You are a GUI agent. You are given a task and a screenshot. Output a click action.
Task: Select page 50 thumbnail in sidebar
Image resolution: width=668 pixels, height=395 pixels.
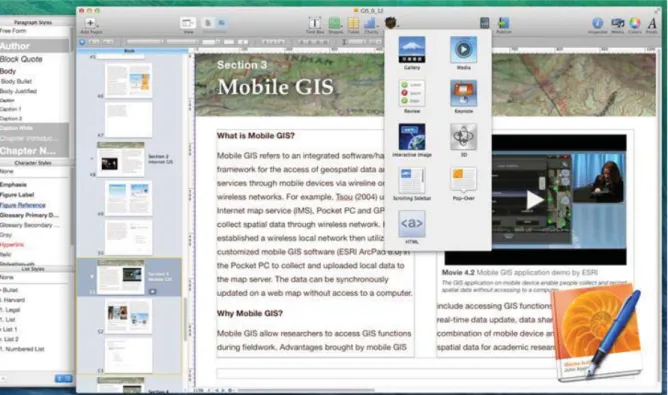click(x=128, y=238)
